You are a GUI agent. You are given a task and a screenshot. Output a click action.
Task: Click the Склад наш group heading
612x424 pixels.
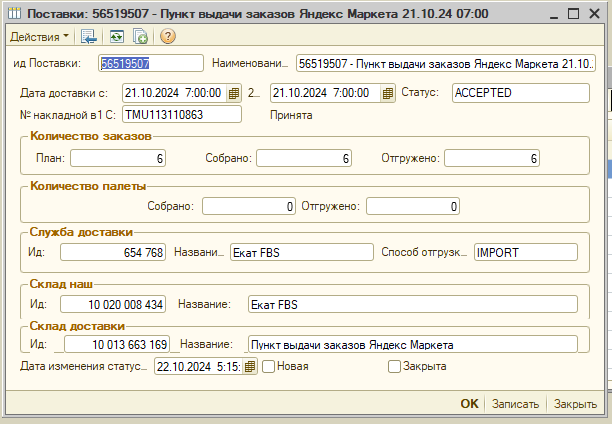coord(61,284)
